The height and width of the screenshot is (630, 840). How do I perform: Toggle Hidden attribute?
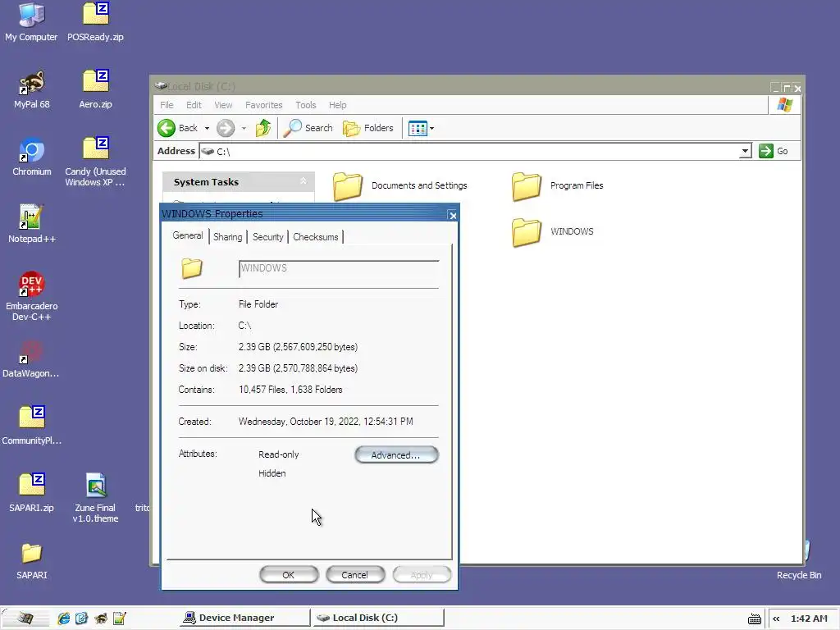click(x=272, y=473)
